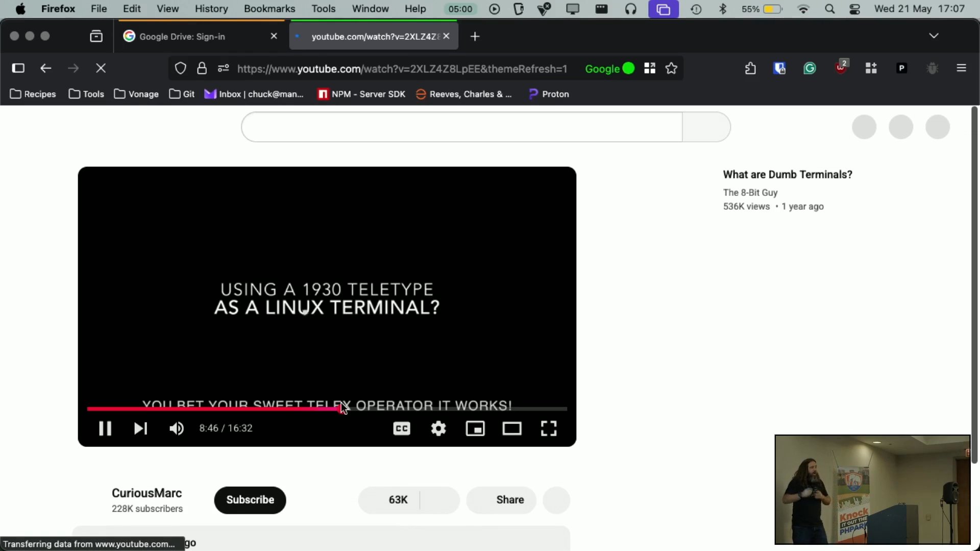Enter full screen video mode
980x551 pixels.
pos(549,429)
